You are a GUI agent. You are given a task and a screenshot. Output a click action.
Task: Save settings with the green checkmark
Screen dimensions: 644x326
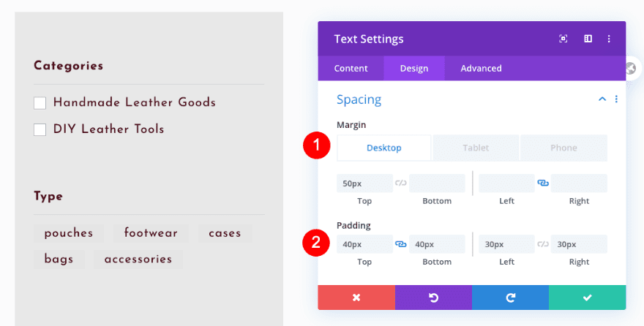click(587, 297)
